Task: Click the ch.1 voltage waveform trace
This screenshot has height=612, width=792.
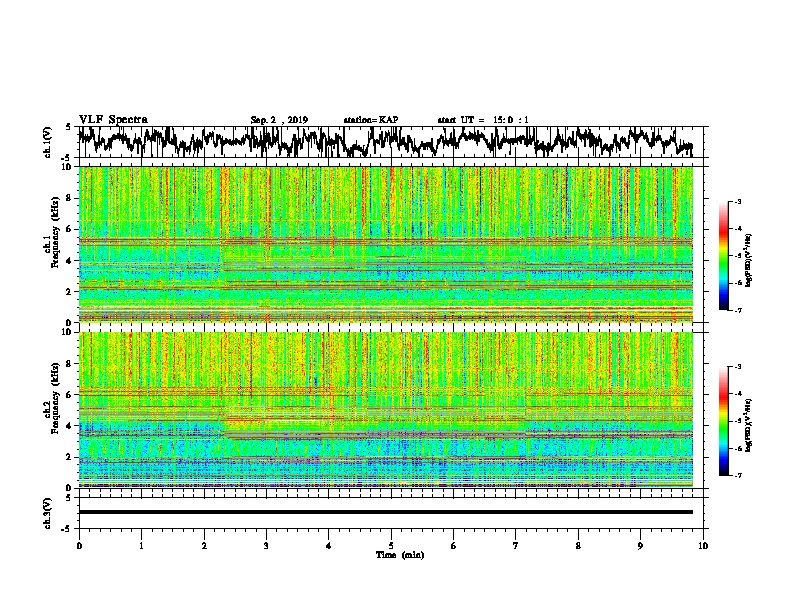Action: pos(385,141)
